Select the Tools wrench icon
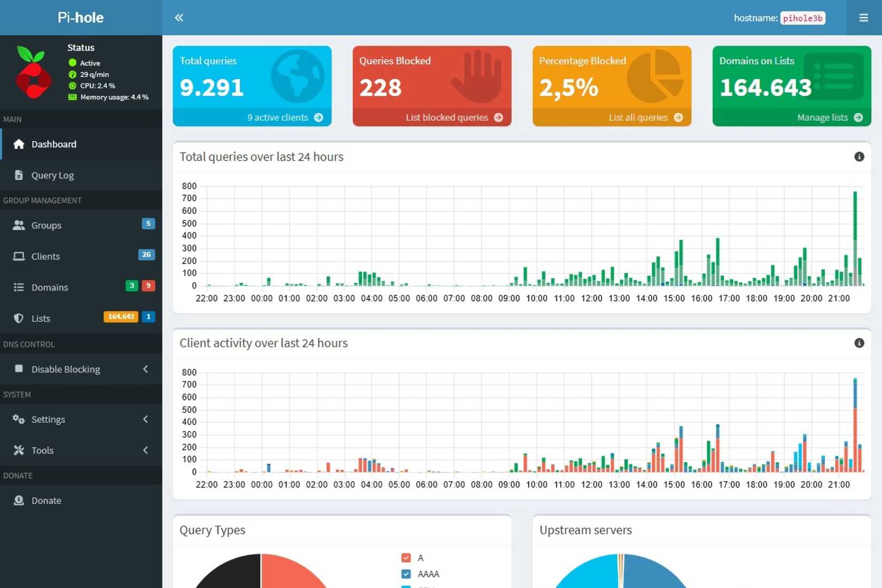882x588 pixels. (x=19, y=450)
